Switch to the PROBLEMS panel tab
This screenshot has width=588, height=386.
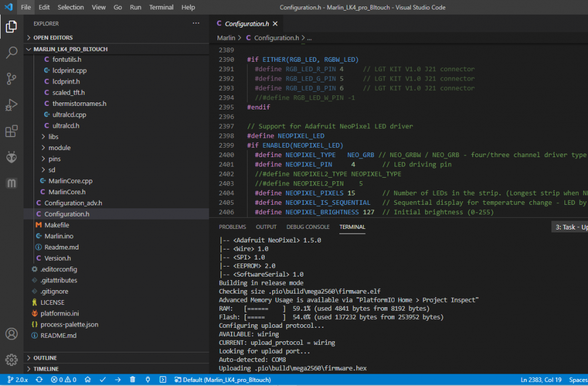click(x=232, y=227)
